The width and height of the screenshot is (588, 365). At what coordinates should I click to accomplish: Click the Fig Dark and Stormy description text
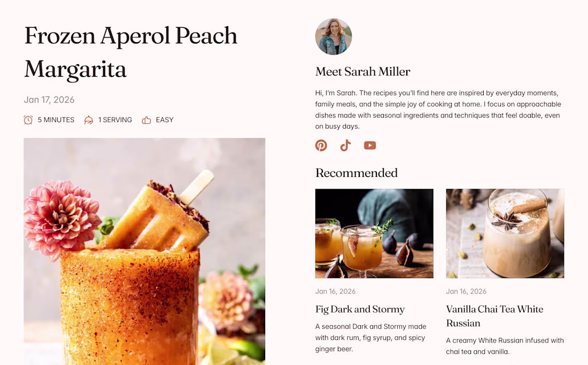click(x=371, y=338)
